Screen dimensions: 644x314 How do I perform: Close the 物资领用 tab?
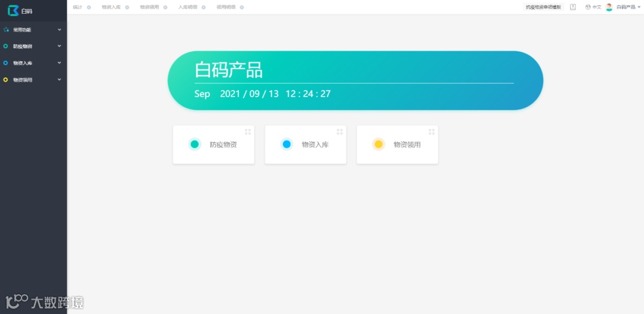pos(165,7)
